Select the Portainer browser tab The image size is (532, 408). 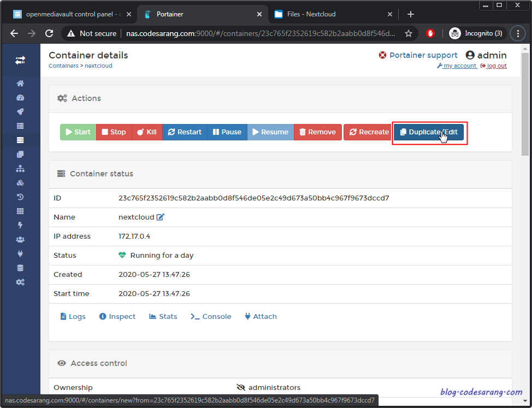click(x=202, y=14)
